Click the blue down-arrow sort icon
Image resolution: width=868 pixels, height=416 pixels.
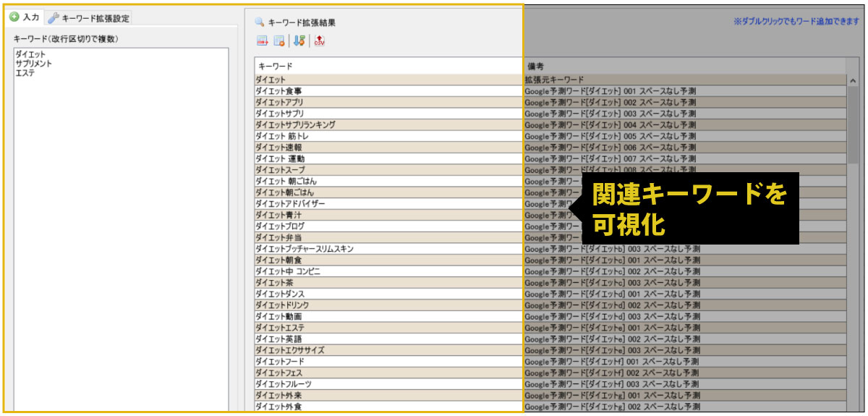pyautogui.click(x=299, y=41)
